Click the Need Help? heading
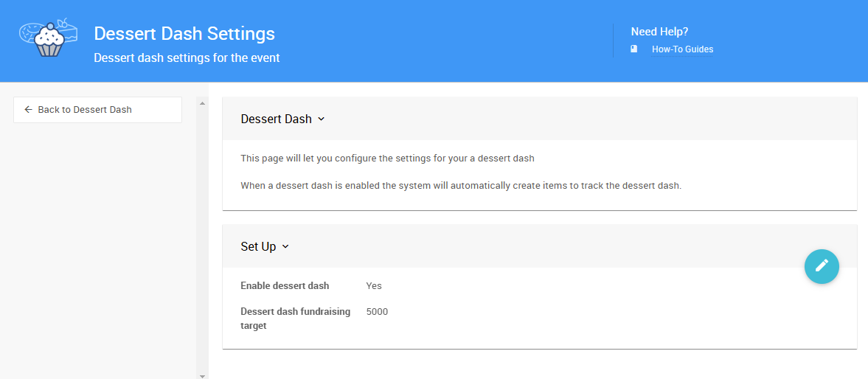This screenshot has width=868, height=379. [x=659, y=32]
